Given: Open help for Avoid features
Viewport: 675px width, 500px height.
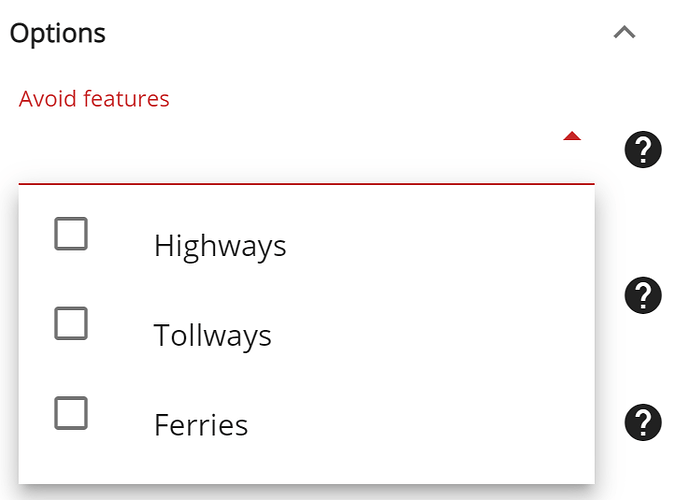Looking at the screenshot, I should 643,149.
